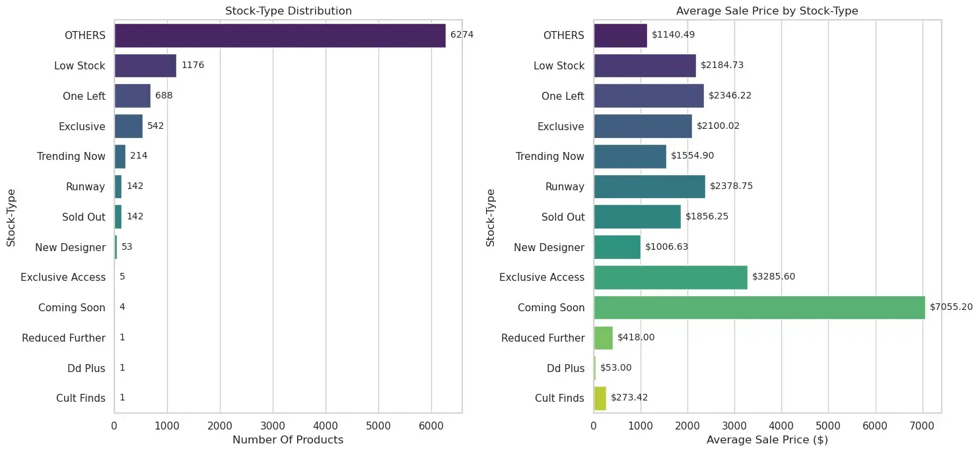Select the Exclusive bar in the price chart
Screen dimensions: 980x452
tap(643, 126)
